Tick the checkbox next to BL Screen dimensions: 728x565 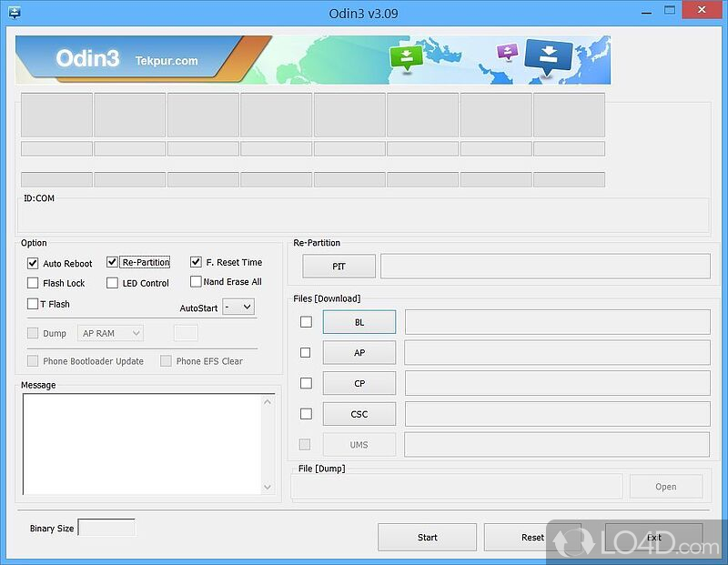coord(306,322)
